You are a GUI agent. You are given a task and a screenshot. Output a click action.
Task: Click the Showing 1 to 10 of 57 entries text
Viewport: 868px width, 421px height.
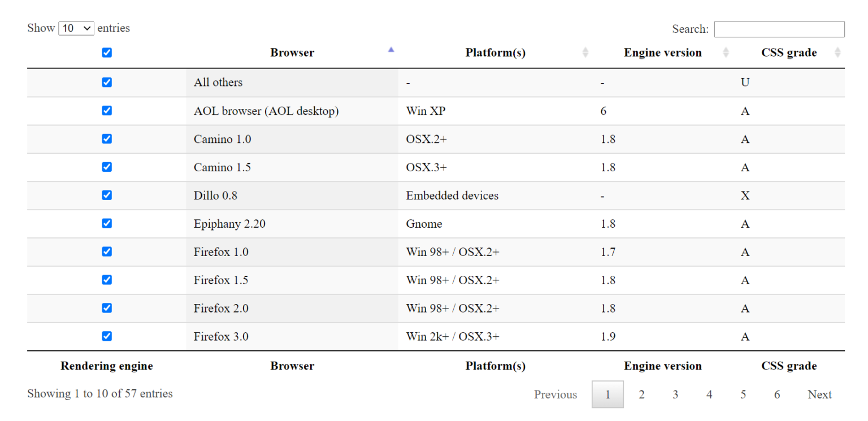pyautogui.click(x=100, y=393)
